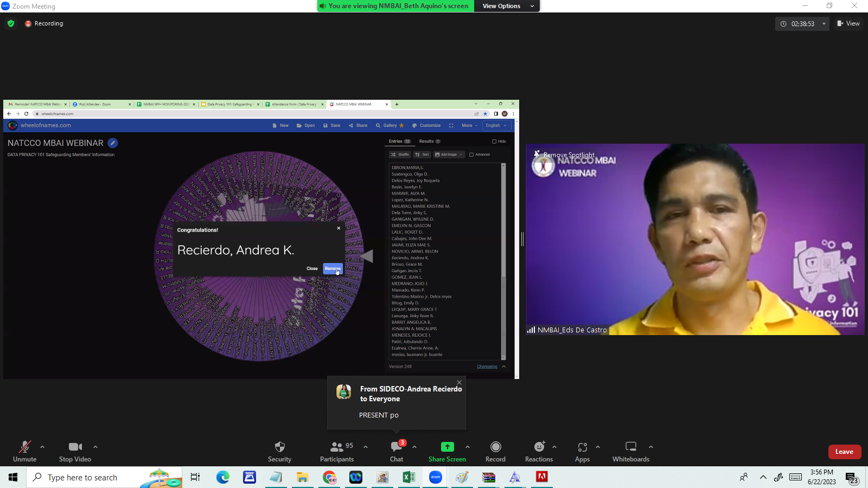Close the Congratulations dialog with X
The height and width of the screenshot is (488, 868).
[339, 228]
